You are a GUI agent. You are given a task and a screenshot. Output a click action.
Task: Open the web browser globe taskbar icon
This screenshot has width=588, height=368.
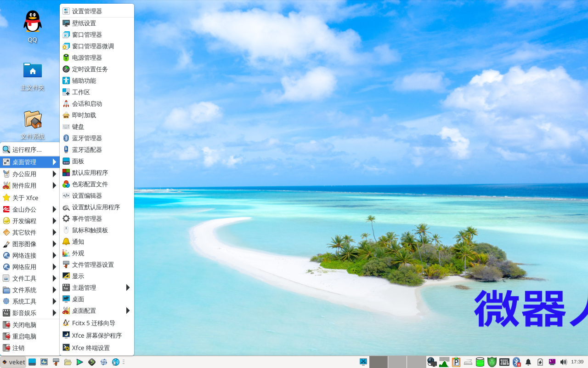[x=116, y=362]
